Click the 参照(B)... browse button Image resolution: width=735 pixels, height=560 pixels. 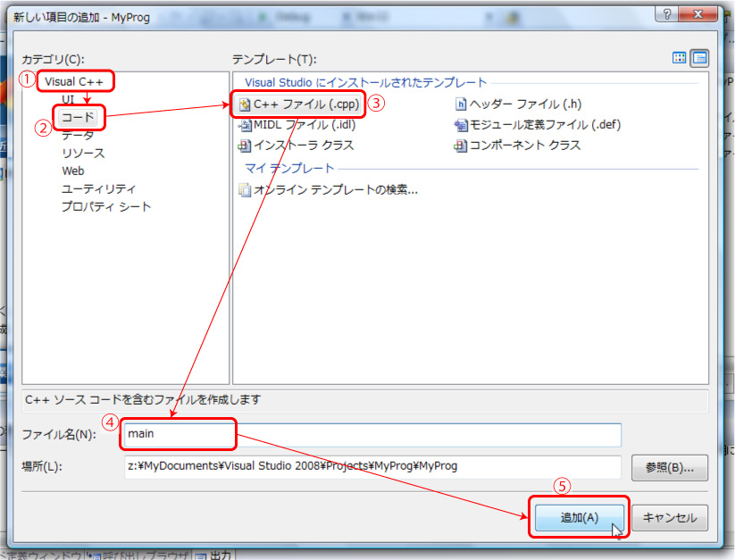(669, 467)
